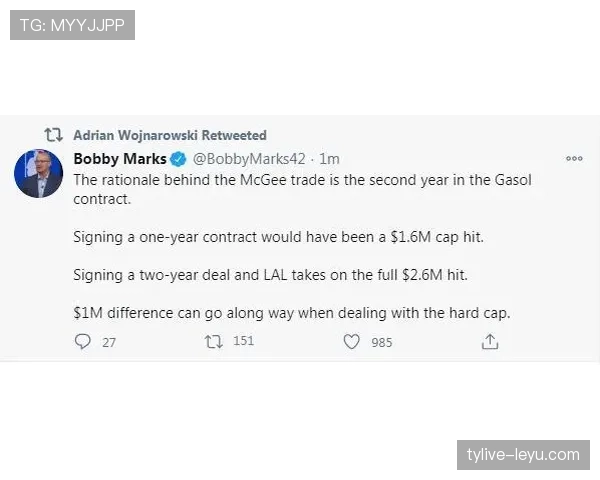Open the three-dot more options menu
Screen dimensions: 600x480
coord(574,158)
